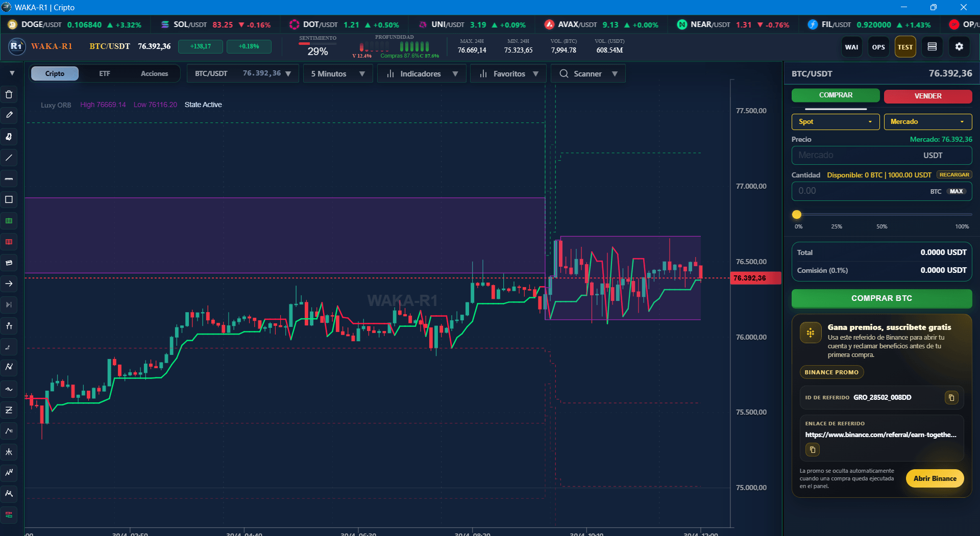Screen dimensions: 980x536
Task: Click the AVAX coin icon in ticker
Action: 549,24
